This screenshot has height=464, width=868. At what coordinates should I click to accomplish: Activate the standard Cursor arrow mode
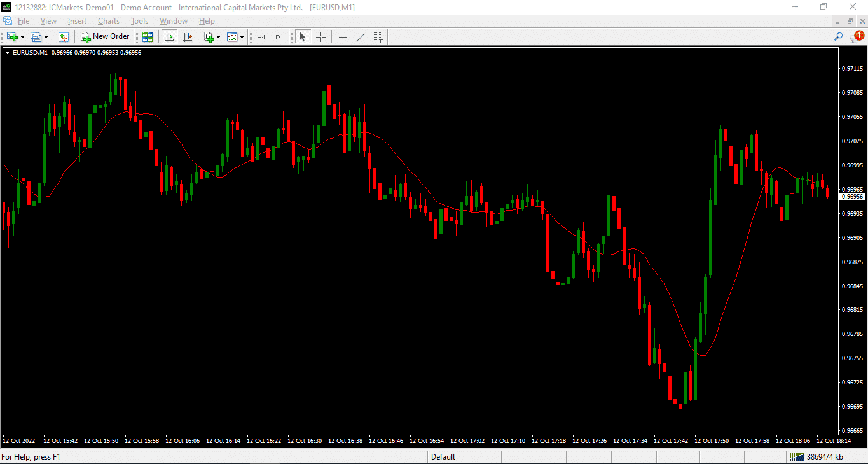pos(303,37)
